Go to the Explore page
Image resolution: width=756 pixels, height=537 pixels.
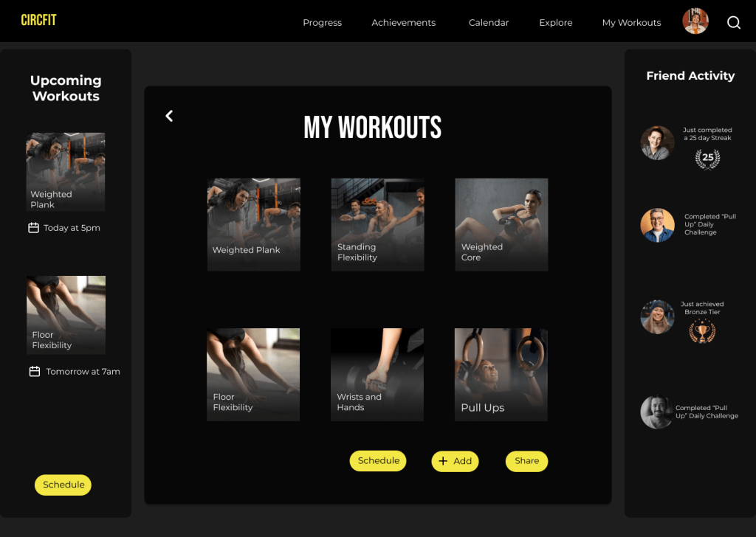[555, 23]
